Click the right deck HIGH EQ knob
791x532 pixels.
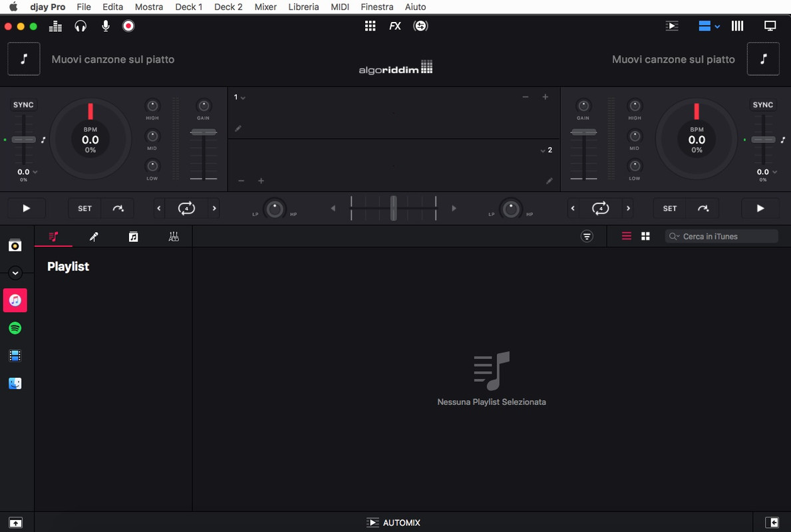pyautogui.click(x=635, y=106)
